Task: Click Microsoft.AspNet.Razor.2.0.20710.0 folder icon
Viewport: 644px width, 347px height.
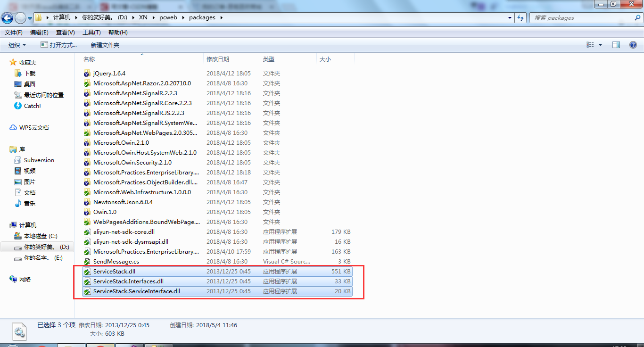Action: (x=87, y=83)
